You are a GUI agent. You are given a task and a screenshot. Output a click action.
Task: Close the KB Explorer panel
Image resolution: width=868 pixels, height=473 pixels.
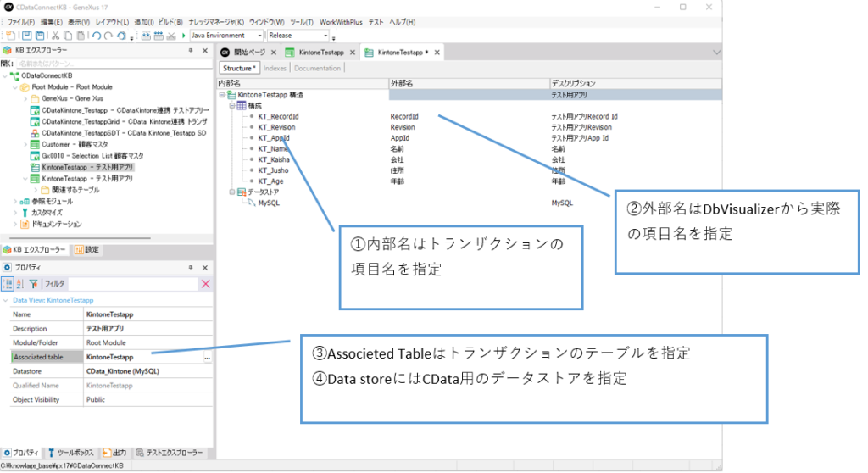coord(205,50)
